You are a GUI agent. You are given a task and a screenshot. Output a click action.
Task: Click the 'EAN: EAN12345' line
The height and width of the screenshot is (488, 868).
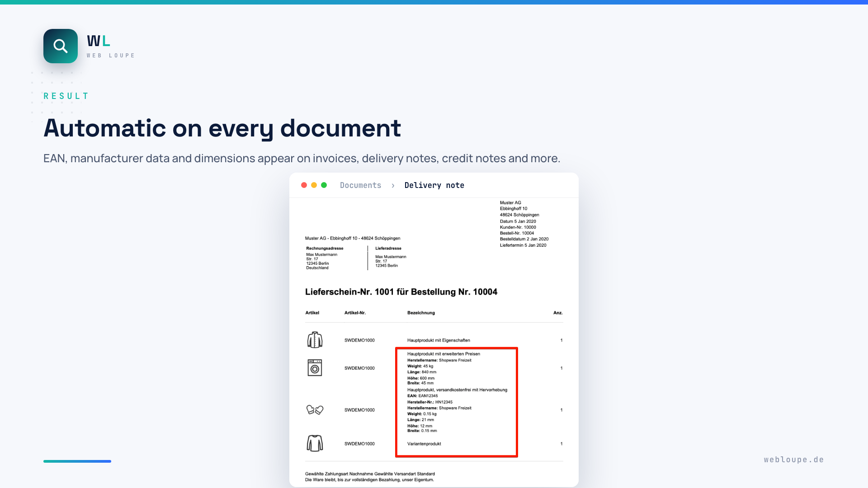[x=422, y=396]
